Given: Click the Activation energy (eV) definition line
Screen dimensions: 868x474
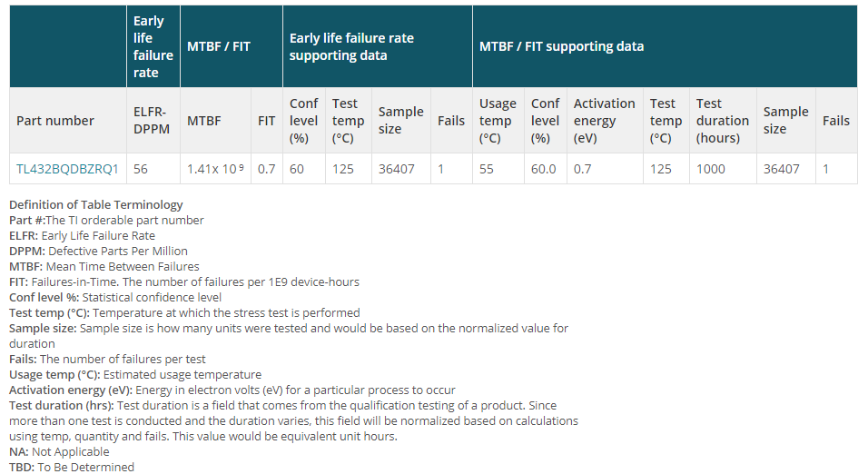Looking at the screenshot, I should [232, 390].
